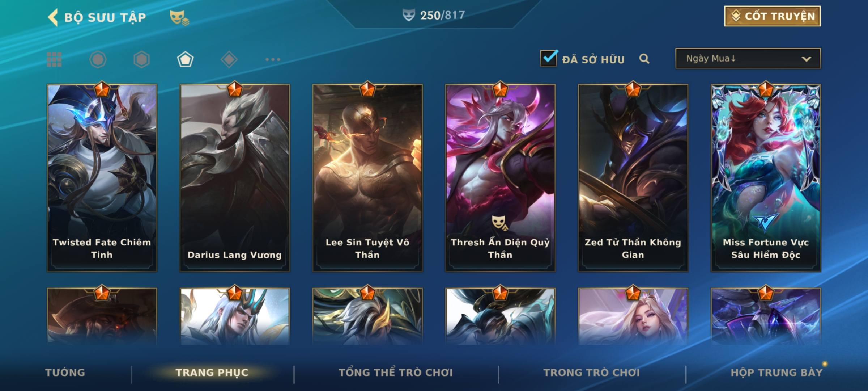
Task: Go back using the Bộ Sưu Tập arrow
Action: [53, 17]
